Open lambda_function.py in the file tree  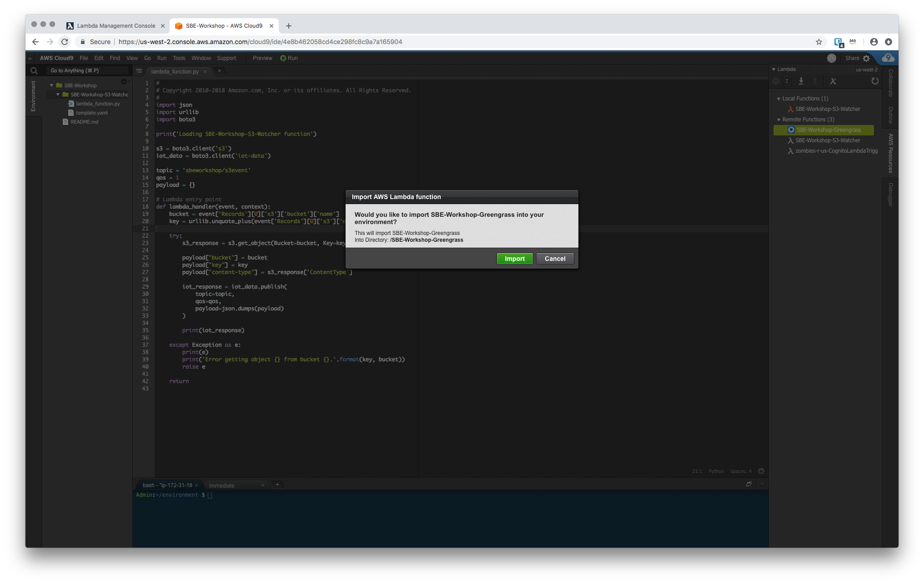point(94,104)
